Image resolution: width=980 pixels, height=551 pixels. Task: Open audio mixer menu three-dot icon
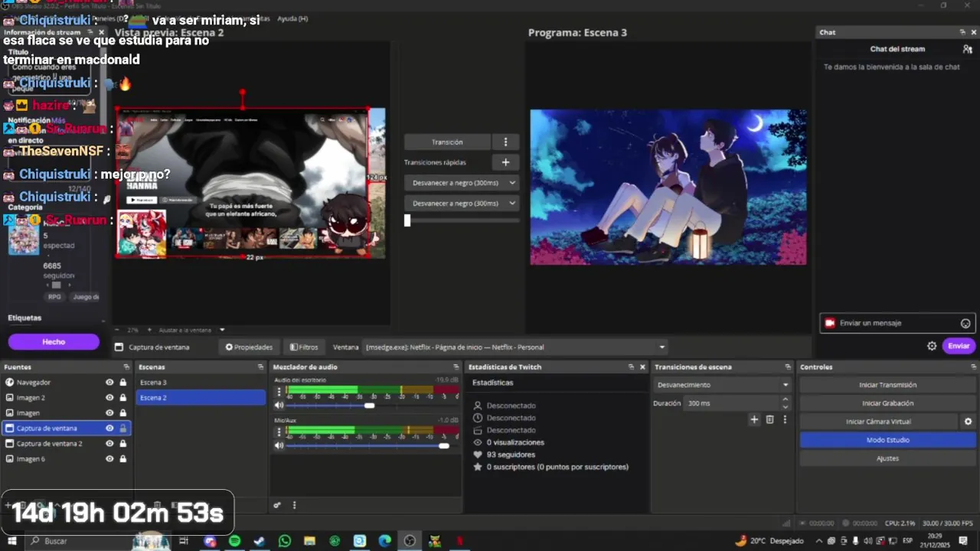tap(294, 505)
